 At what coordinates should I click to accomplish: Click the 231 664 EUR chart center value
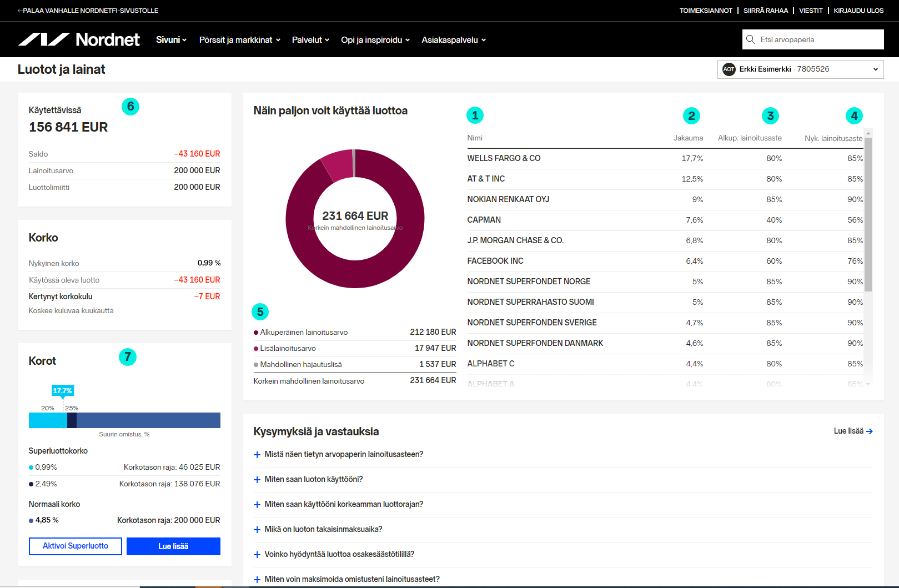click(355, 216)
